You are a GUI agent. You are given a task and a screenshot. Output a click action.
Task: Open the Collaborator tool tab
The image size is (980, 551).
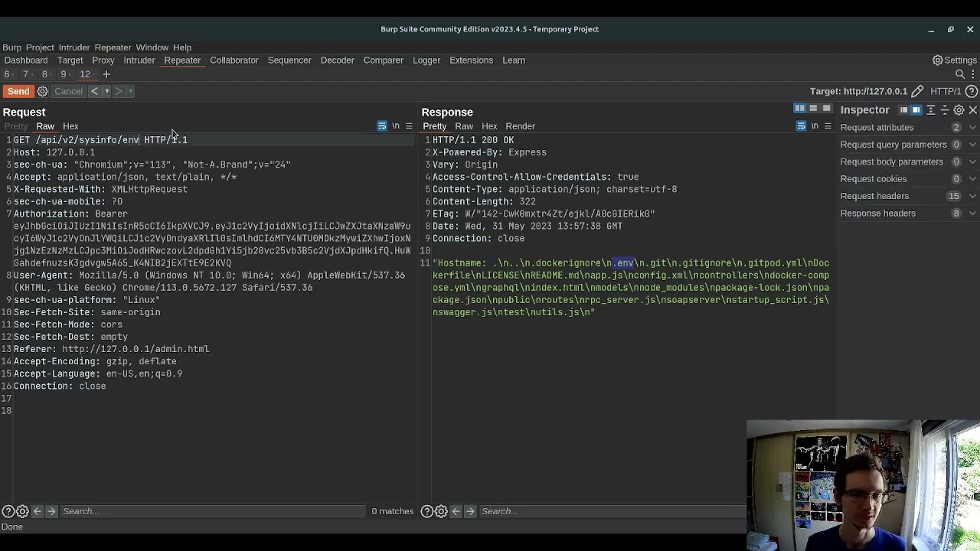(x=234, y=60)
